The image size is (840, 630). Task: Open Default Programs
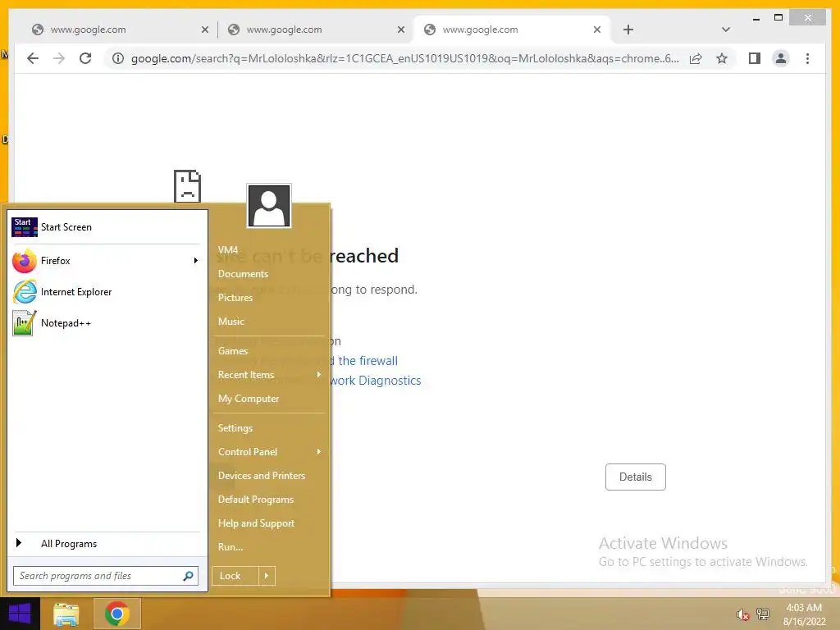click(x=256, y=500)
